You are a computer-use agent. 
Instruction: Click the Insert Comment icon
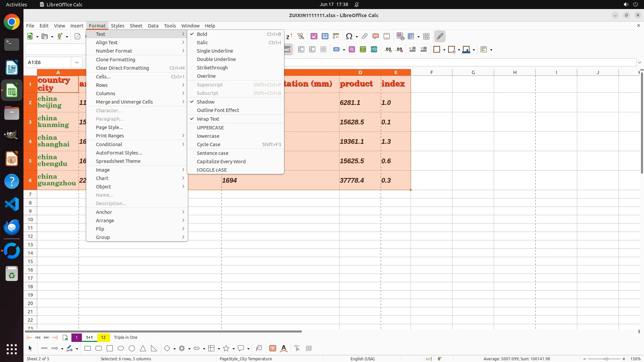tap(376, 36)
